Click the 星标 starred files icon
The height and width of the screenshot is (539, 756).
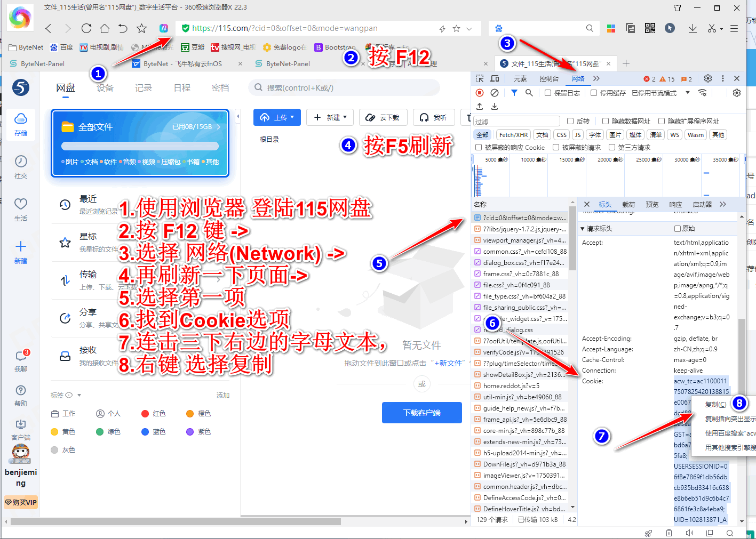65,243
